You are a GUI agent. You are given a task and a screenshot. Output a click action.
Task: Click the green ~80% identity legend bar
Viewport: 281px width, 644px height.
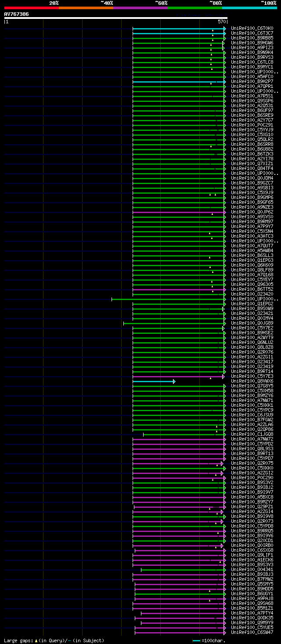(195, 7)
